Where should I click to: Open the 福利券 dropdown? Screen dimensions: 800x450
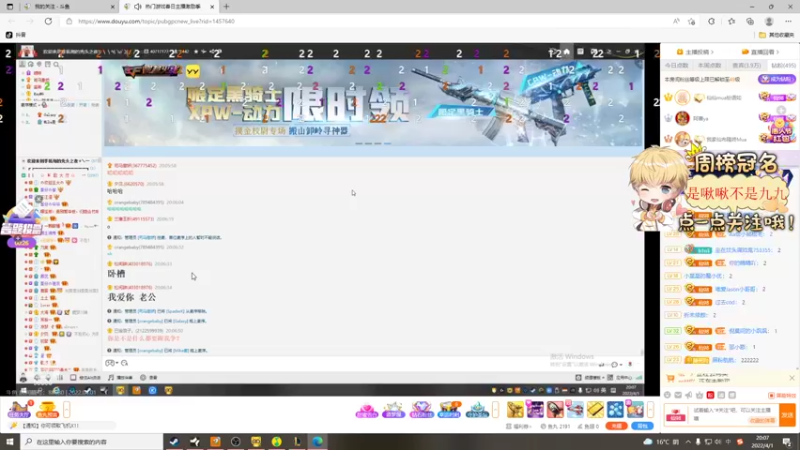click(518, 426)
